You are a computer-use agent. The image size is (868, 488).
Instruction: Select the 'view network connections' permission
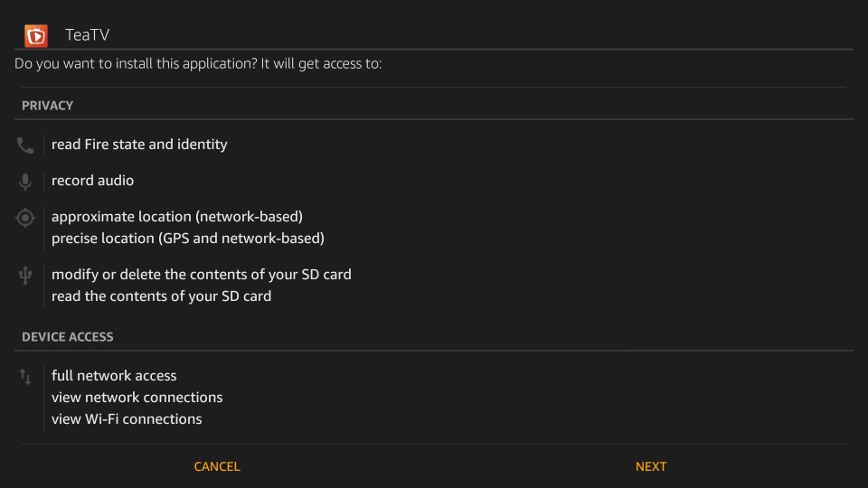(x=137, y=398)
